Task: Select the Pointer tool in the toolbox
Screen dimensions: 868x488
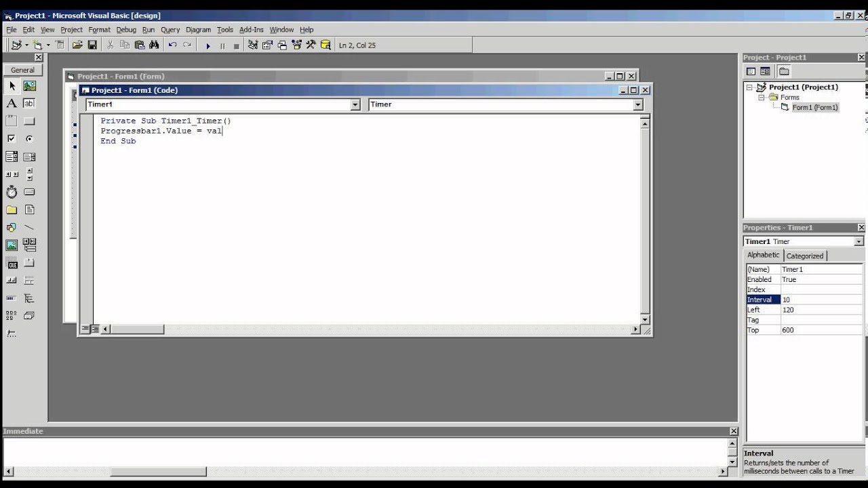Action: (12, 86)
